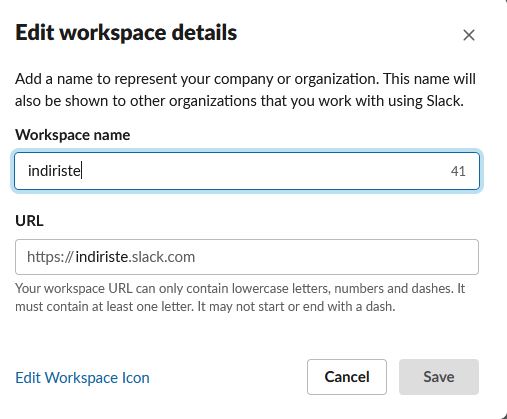Click the empty space right of Workspace name text
This screenshot has width=507, height=419.
(x=263, y=171)
